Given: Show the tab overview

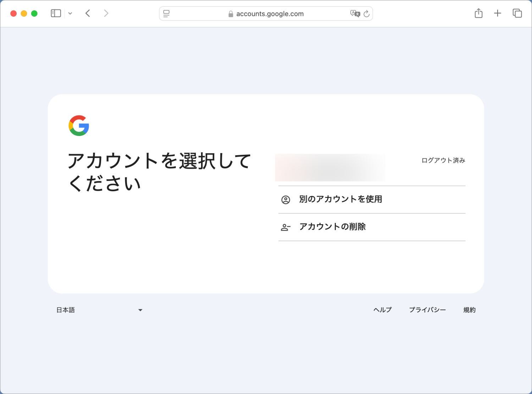Looking at the screenshot, I should [x=517, y=13].
